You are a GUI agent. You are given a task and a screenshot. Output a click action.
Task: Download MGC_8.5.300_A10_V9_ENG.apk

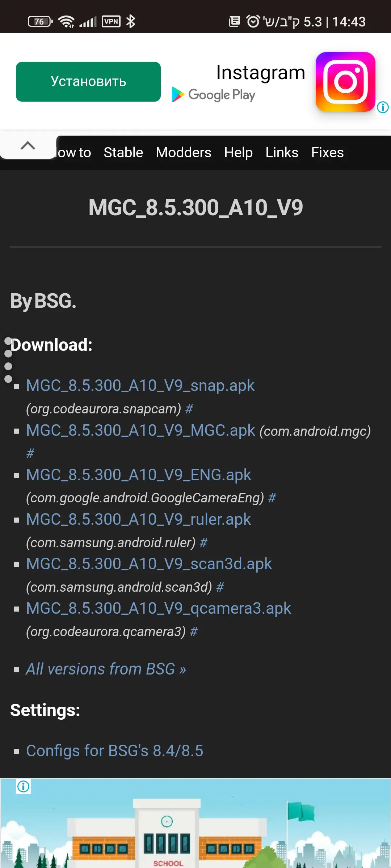[139, 475]
